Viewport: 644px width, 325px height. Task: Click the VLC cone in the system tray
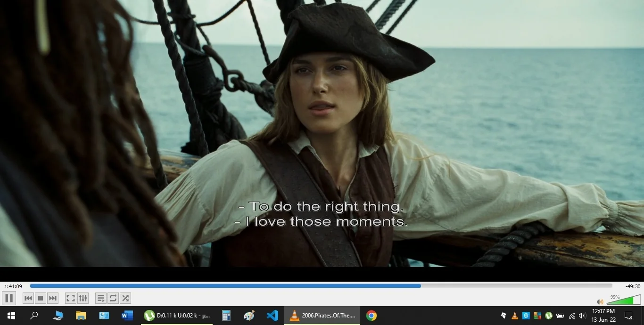click(515, 316)
